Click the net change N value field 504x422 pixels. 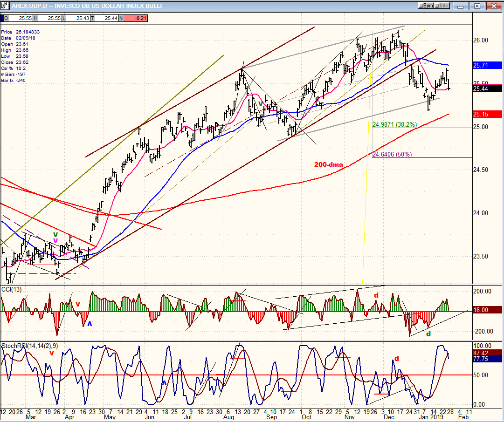coord(135,18)
